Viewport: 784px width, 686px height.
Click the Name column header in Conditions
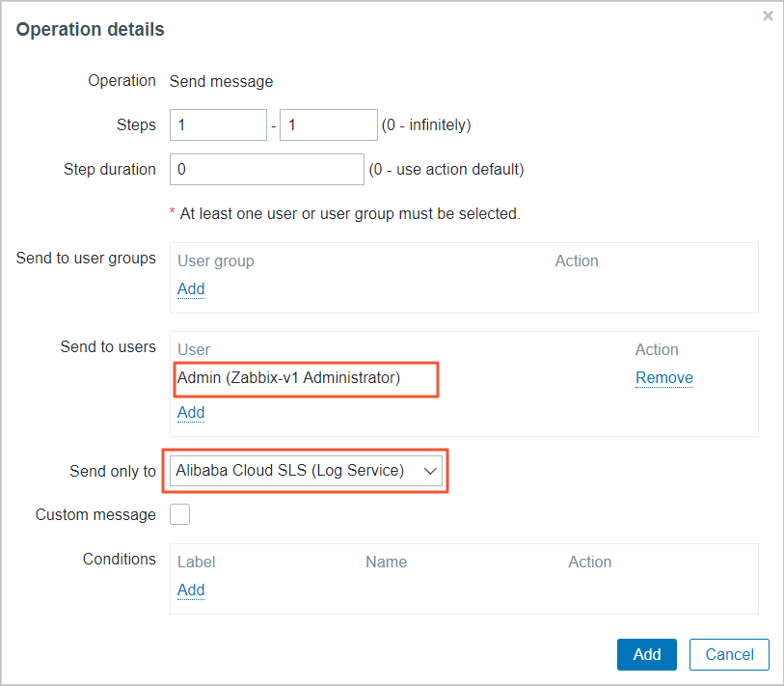coord(386,563)
